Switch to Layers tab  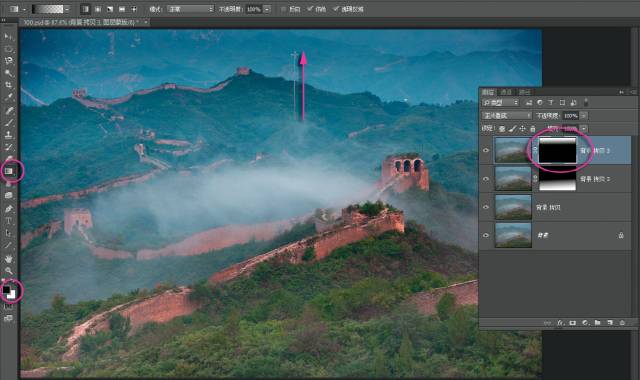[488, 92]
